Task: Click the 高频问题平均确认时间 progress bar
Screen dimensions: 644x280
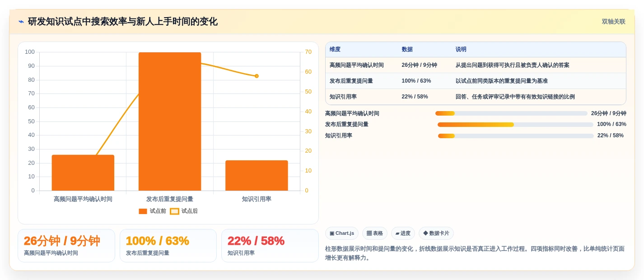Action: pyautogui.click(x=511, y=113)
